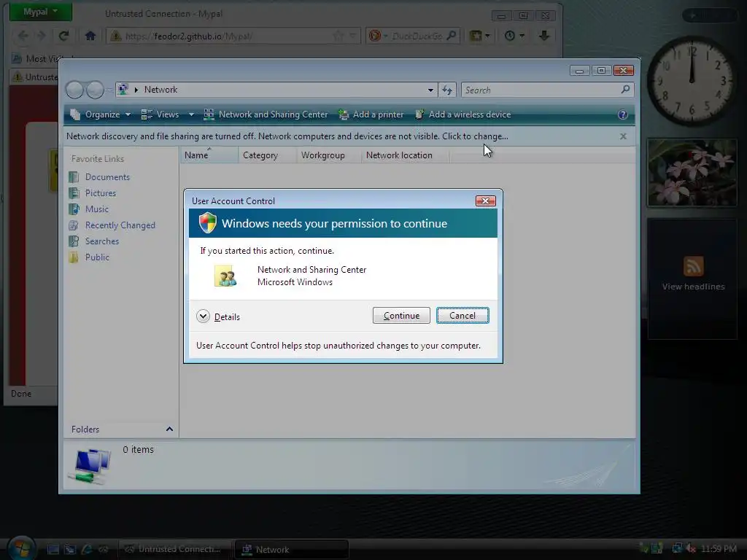Click the Windows Start orb
Screen dimensions: 747x560
point(21,548)
